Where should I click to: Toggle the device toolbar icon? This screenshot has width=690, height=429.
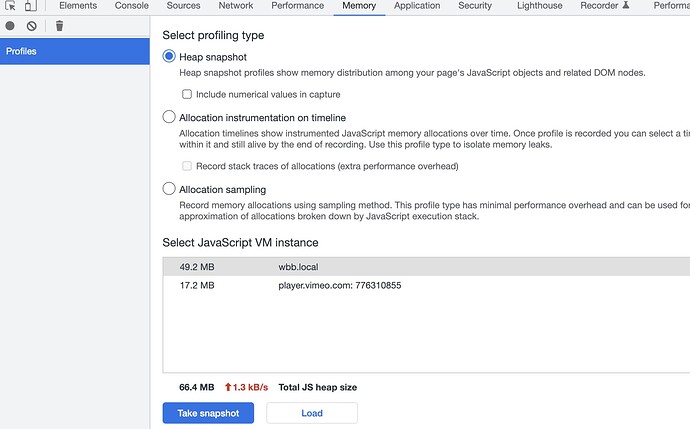click(31, 6)
